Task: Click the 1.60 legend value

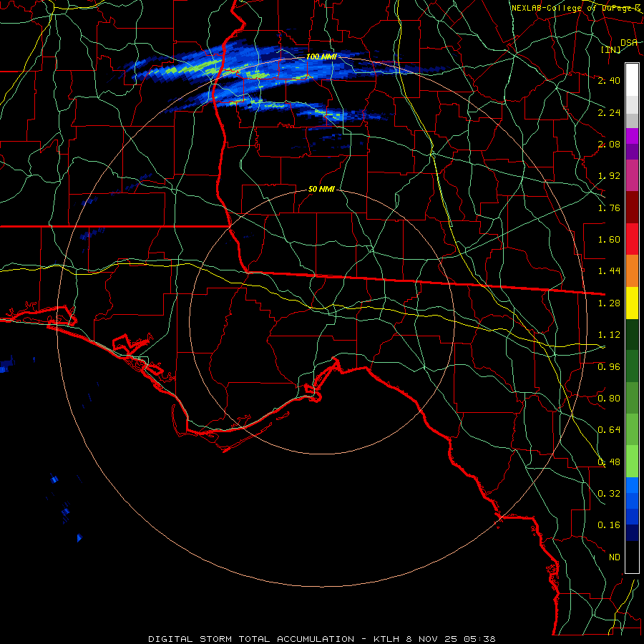Action: [609, 240]
